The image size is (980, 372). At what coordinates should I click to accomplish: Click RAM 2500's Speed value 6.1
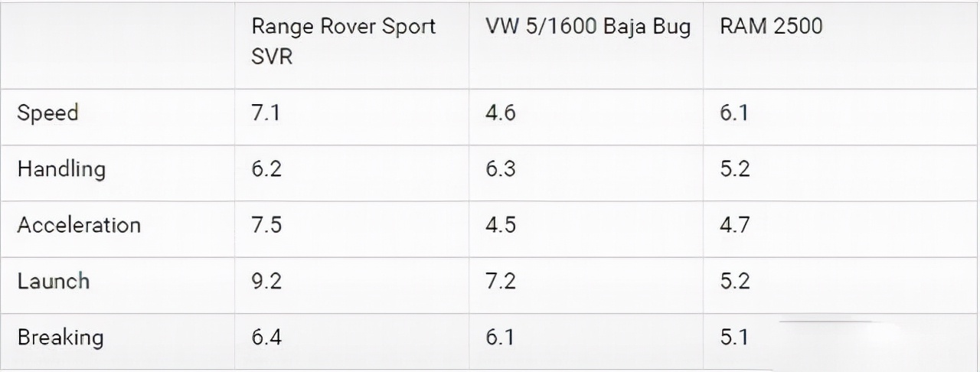735,113
